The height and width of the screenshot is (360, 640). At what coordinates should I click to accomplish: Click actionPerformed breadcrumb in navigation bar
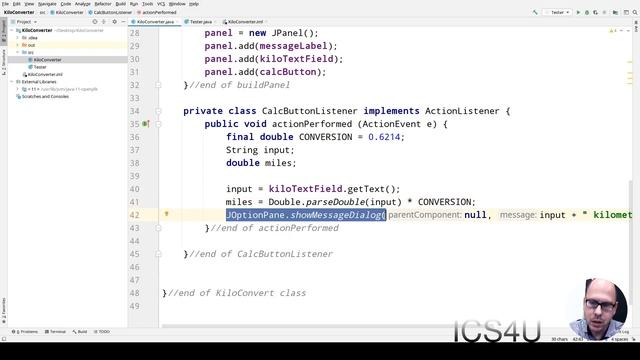[x=157, y=13]
